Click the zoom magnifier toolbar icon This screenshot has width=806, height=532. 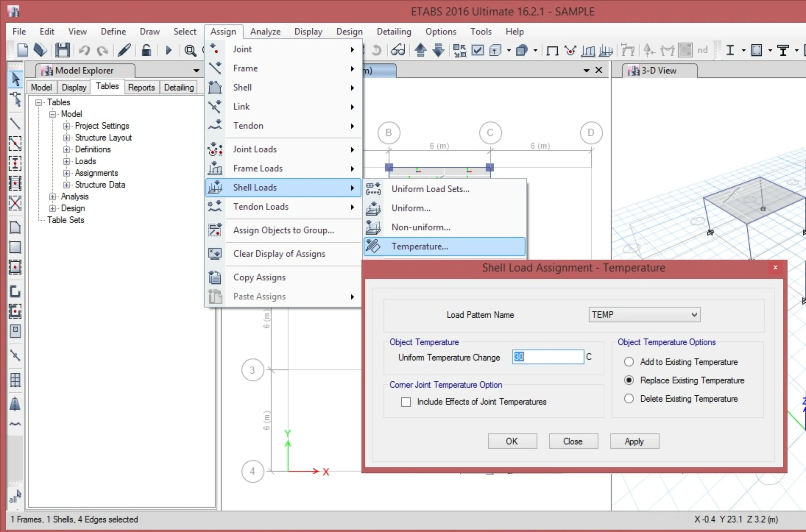click(x=190, y=51)
